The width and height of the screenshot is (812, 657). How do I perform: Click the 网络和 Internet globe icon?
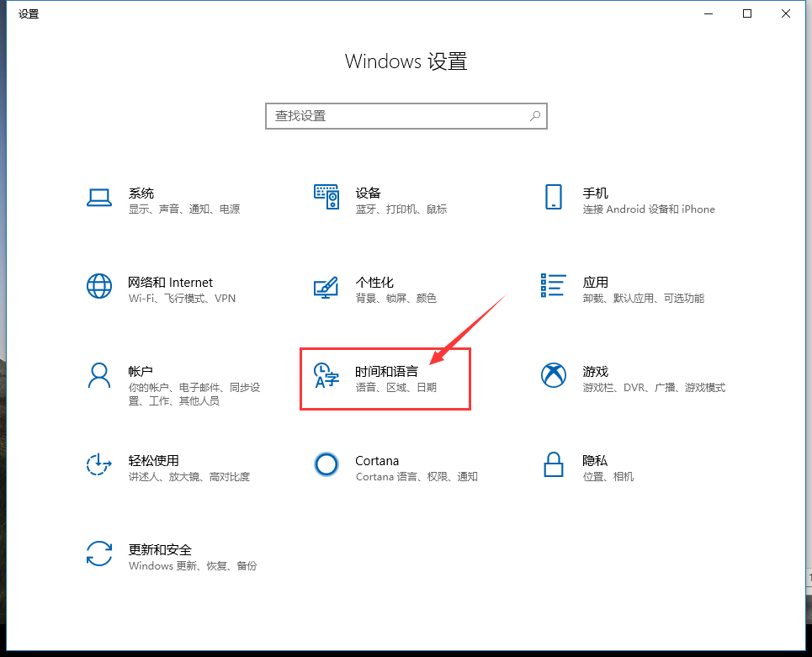pyautogui.click(x=99, y=286)
